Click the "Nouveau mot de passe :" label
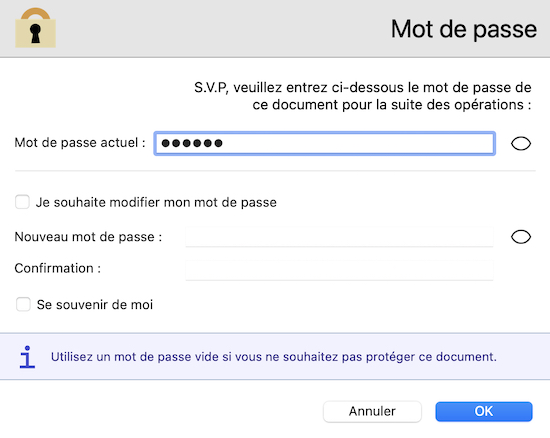Screen dimensions: 550x438 point(88,237)
